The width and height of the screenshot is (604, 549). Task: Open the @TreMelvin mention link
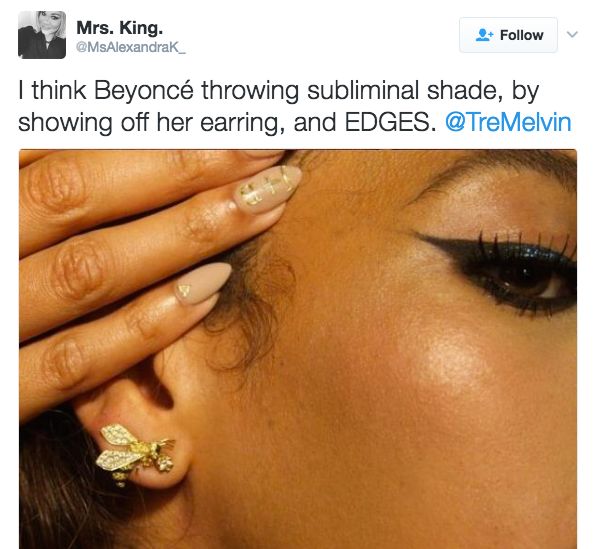(508, 123)
